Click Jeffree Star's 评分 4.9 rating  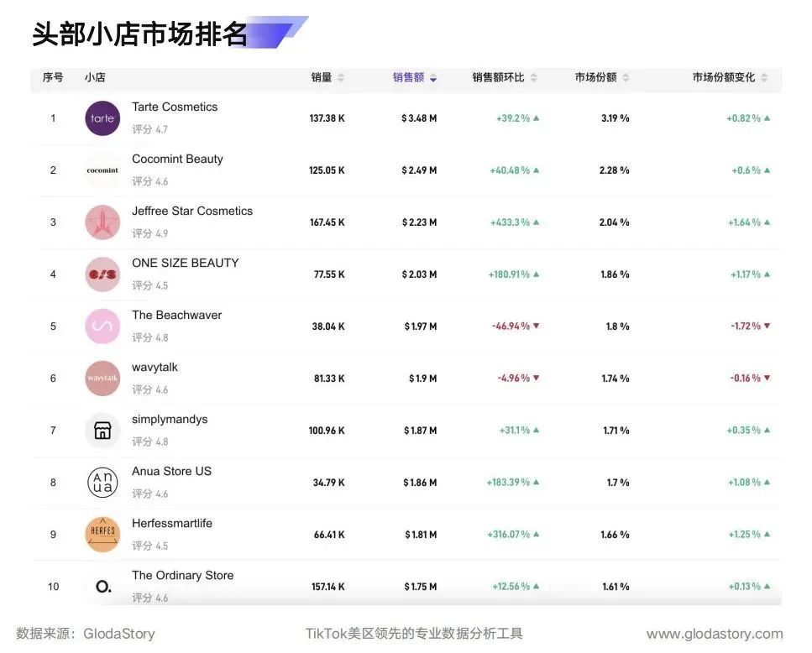click(149, 233)
